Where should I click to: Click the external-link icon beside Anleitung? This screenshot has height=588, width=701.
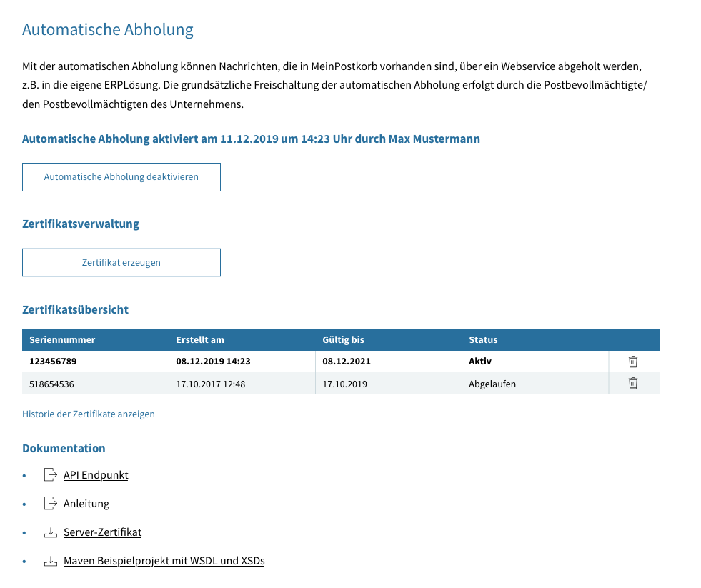click(51, 504)
